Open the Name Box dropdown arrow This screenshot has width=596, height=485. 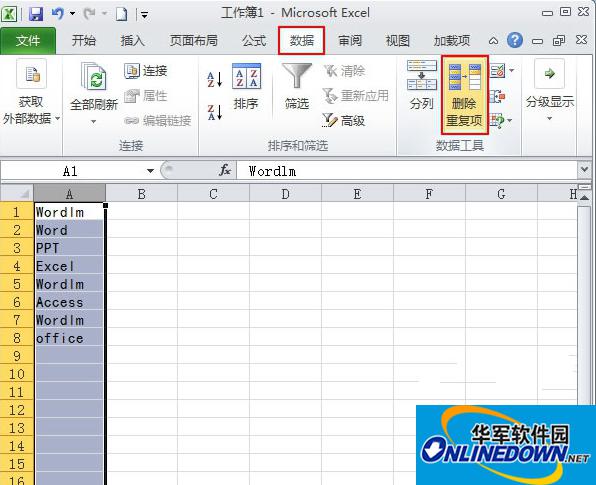151,171
